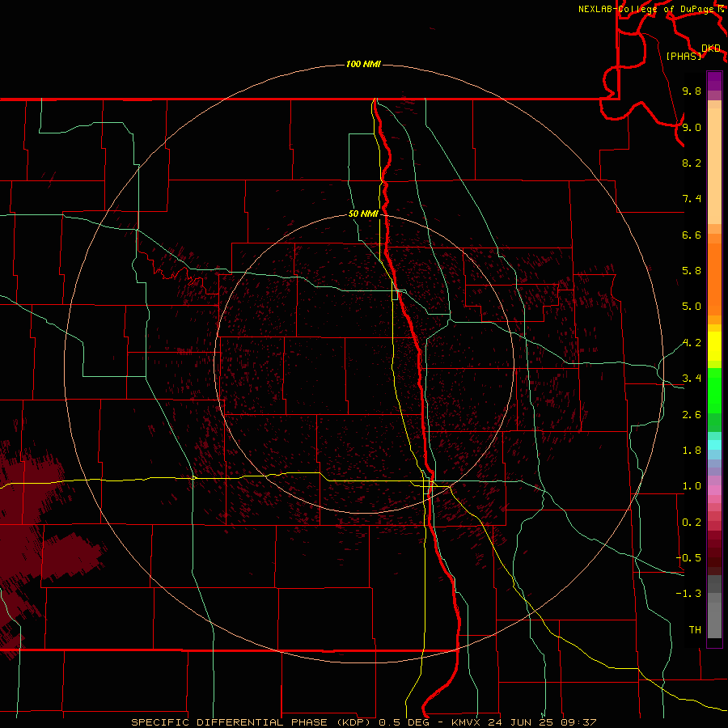Click the 50 NMI range ring label
This screenshot has height=728, width=728.
[x=363, y=214]
